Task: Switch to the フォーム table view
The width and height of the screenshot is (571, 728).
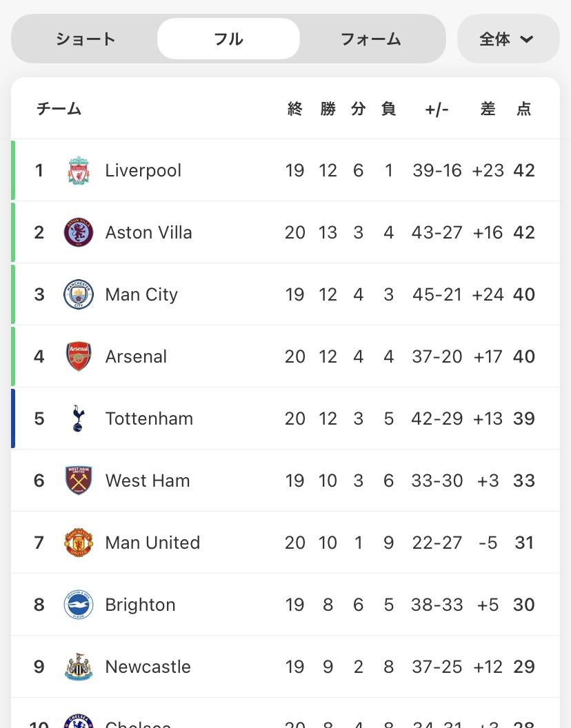Action: point(371,39)
